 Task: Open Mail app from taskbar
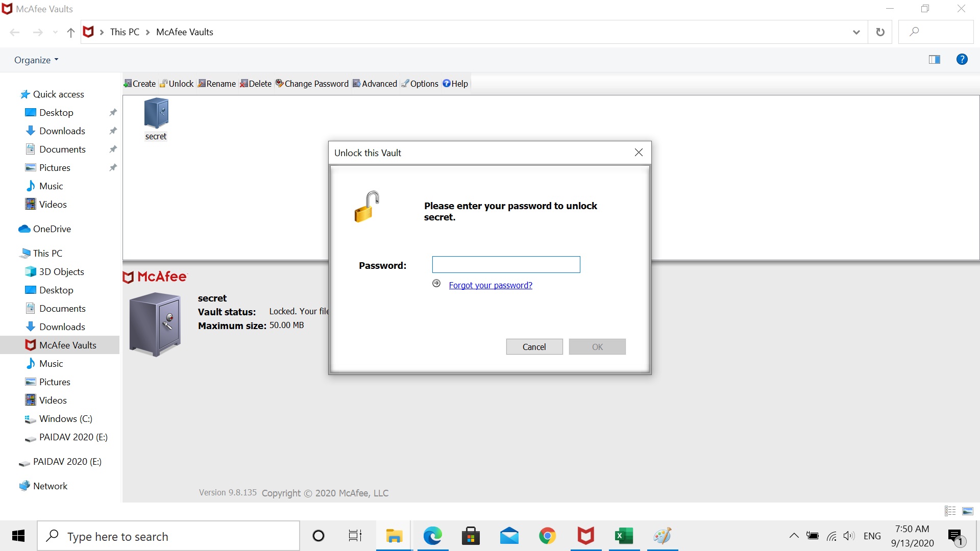[x=509, y=536]
